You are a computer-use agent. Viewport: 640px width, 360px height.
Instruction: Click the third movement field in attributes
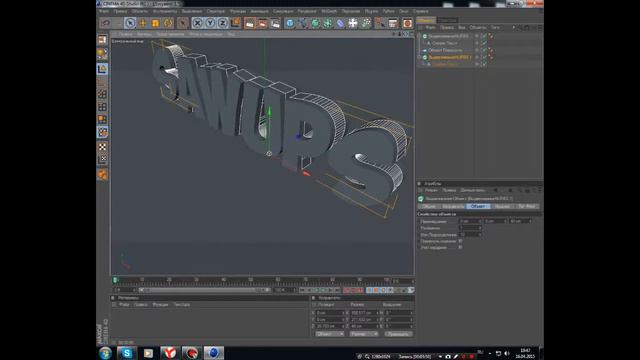pyautogui.click(x=521, y=221)
